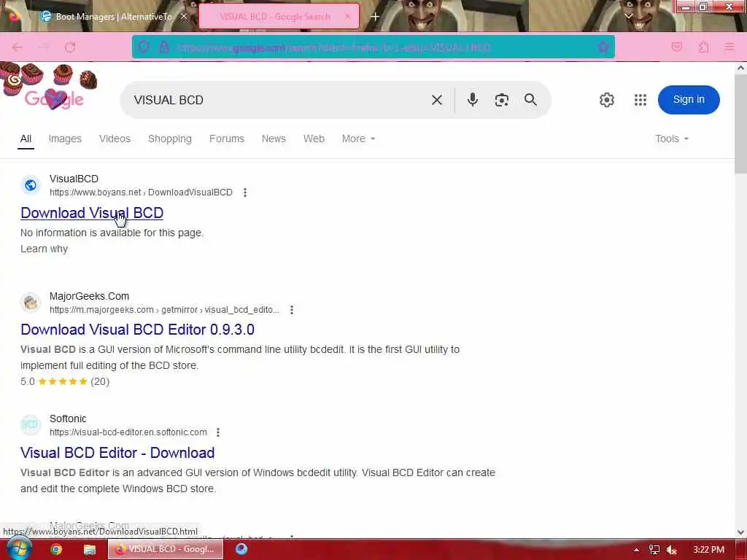Open more options for Softonic result
This screenshot has height=560, width=747.
[x=217, y=432]
